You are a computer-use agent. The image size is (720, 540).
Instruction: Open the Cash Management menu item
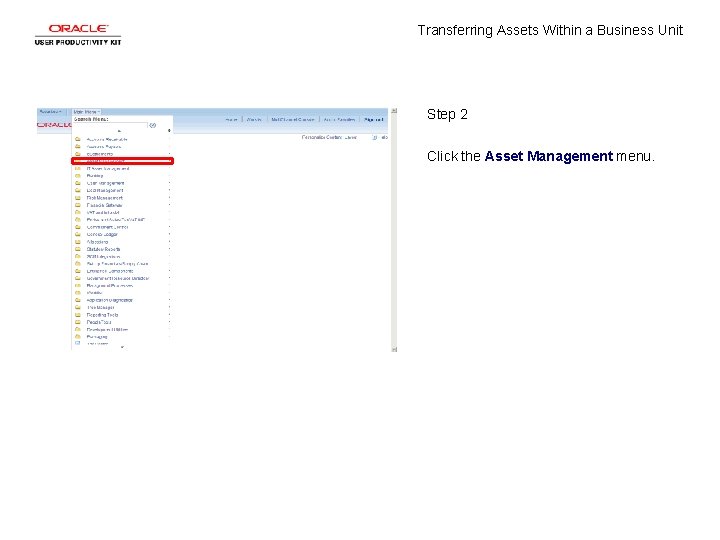tap(106, 183)
